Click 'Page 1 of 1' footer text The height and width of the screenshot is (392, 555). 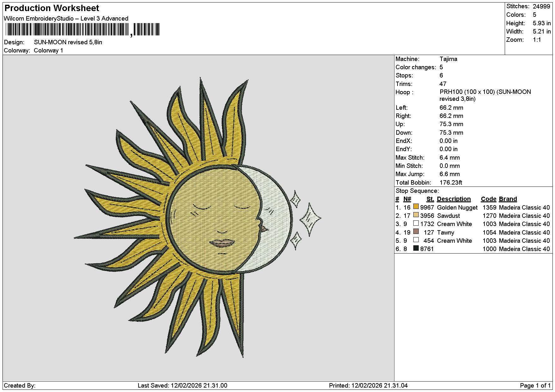coord(535,385)
